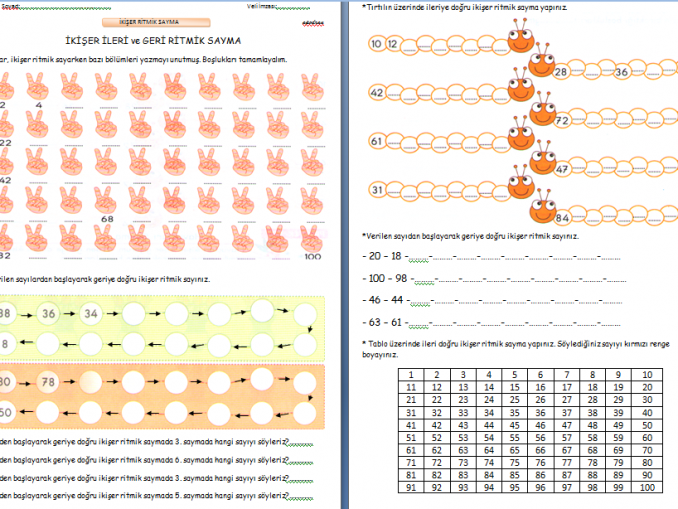This screenshot has height=509, width=678.
Task: Click the caterpillar head above number 72
Action: [x=543, y=113]
